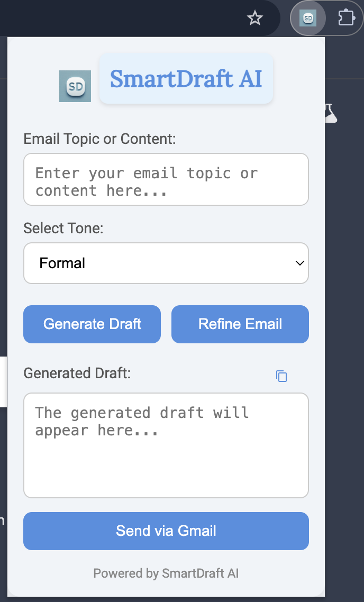Image resolution: width=364 pixels, height=602 pixels.
Task: Click the Send via Gmail button
Action: pyautogui.click(x=166, y=531)
